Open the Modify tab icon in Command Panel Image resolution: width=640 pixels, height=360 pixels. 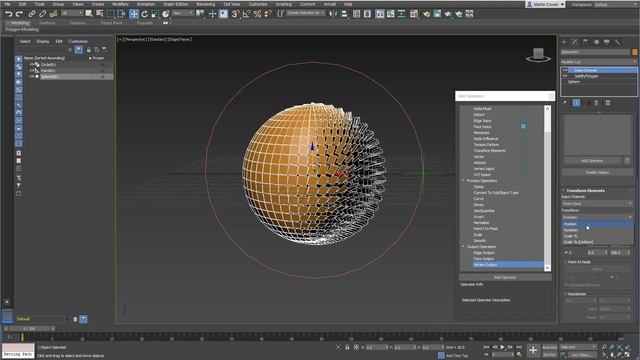575,42
